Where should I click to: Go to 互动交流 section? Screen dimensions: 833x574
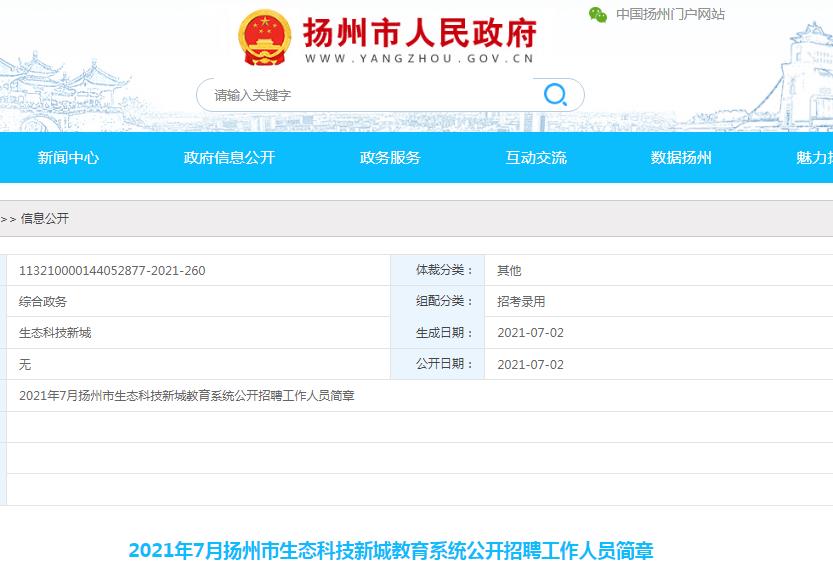[536, 158]
